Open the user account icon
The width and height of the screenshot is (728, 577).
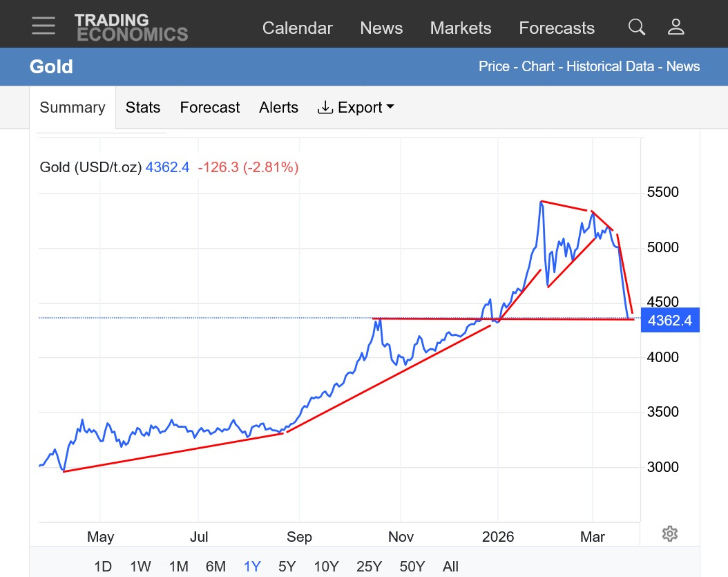[676, 27]
